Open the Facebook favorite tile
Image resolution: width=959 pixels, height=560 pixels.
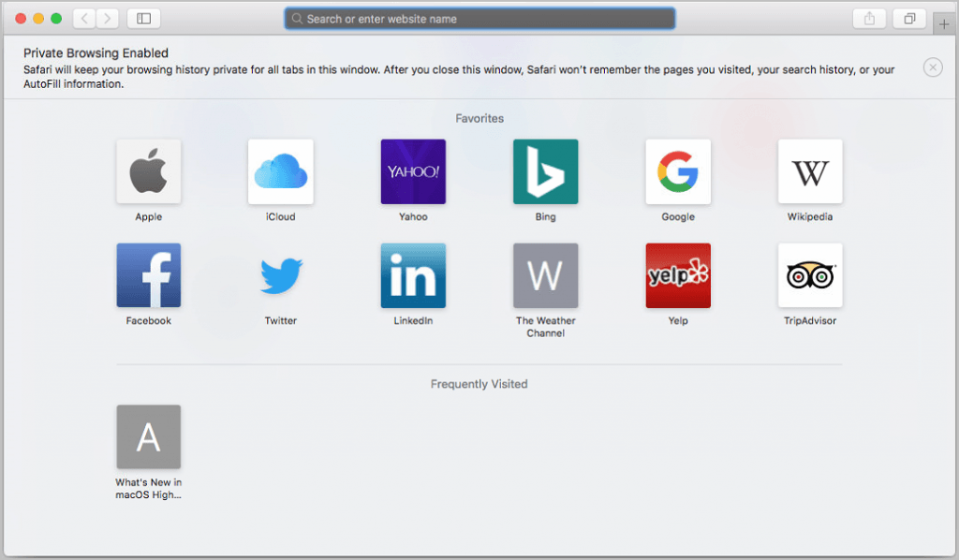149,275
